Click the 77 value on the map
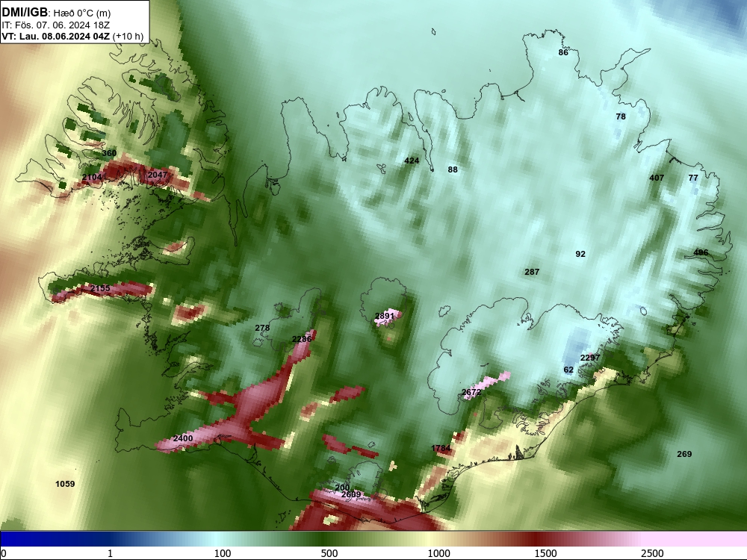Screen dimensions: 747x560 693,178
